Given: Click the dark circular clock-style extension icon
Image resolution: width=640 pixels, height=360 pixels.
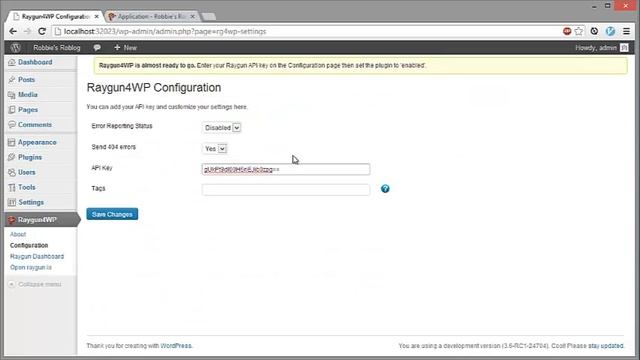Looking at the screenshot, I should click(594, 31).
